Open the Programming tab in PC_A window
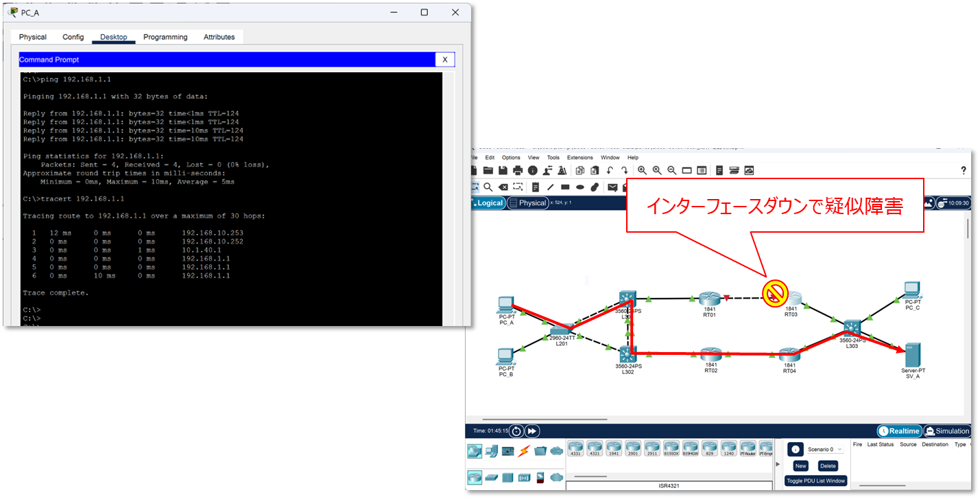Viewport: 980px width, 499px height. click(165, 37)
